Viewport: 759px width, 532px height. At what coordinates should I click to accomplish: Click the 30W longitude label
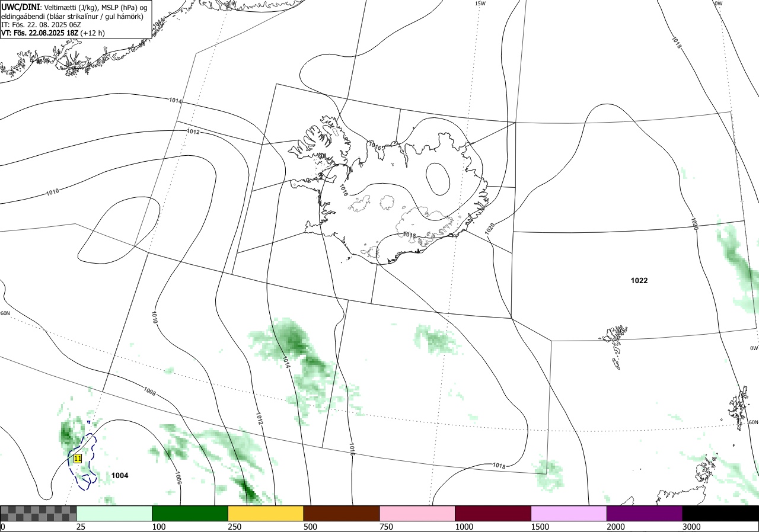(231, 3)
